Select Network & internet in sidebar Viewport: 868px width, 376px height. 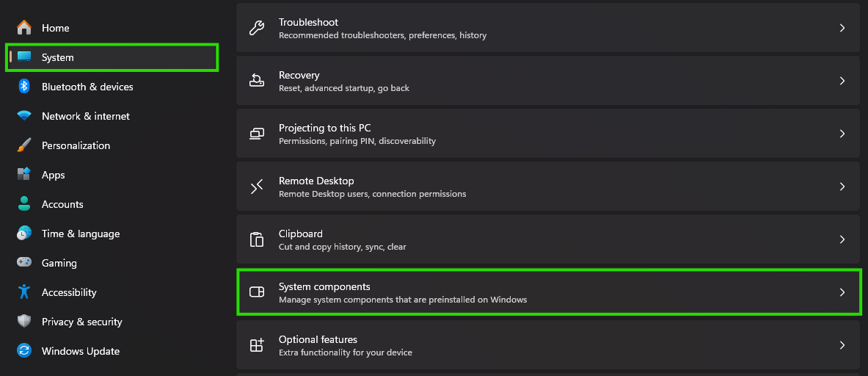point(85,116)
